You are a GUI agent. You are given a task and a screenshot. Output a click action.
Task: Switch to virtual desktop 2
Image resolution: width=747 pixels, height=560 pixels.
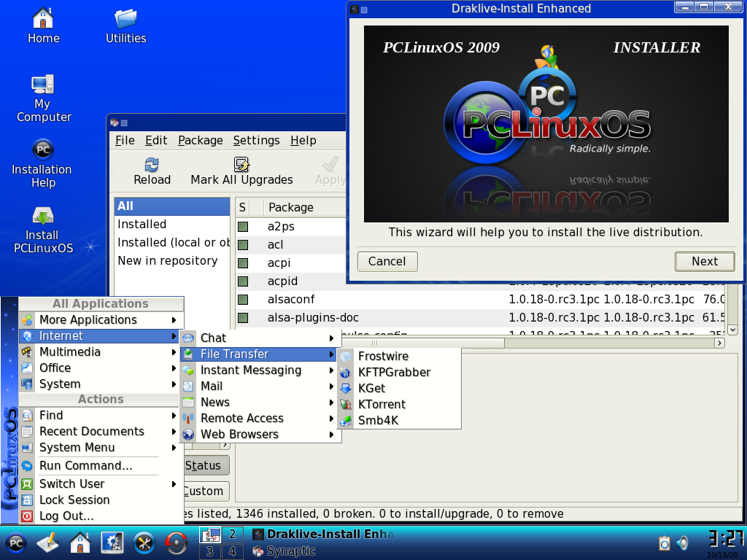coord(232,534)
